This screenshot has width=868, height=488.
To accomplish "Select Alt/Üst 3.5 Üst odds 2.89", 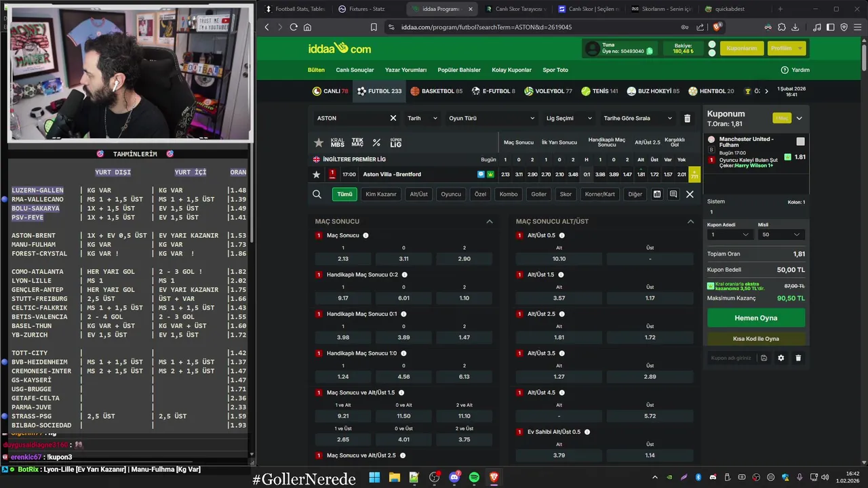I will [x=650, y=376].
